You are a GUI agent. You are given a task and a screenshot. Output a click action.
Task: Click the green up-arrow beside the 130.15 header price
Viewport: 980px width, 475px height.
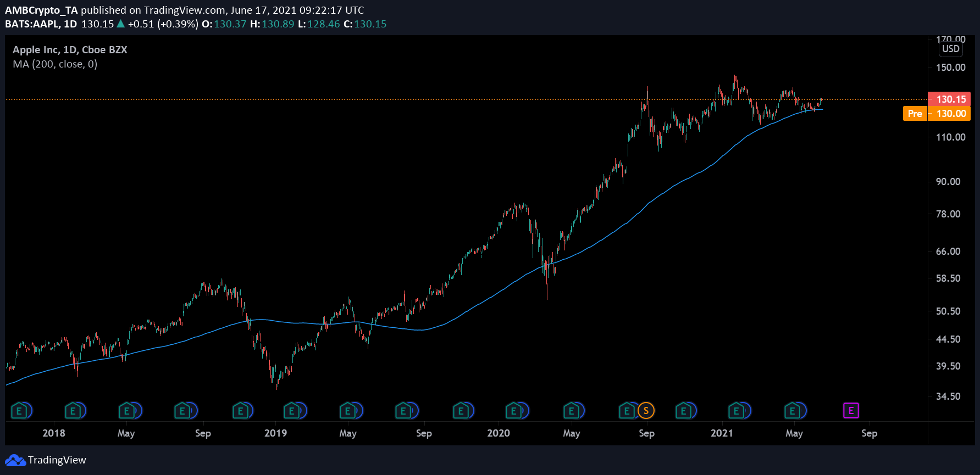click(x=120, y=24)
